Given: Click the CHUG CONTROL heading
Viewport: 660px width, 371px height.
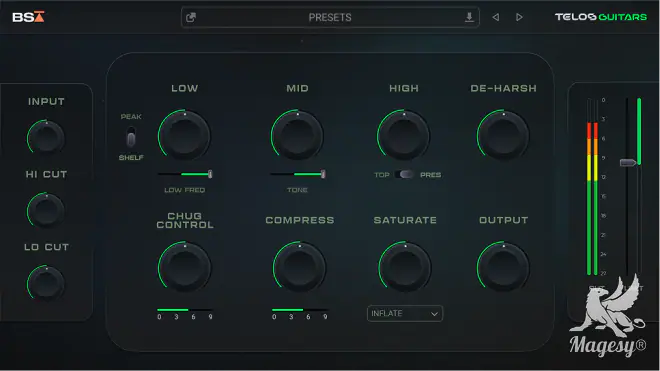Looking at the screenshot, I should pyautogui.click(x=185, y=221).
